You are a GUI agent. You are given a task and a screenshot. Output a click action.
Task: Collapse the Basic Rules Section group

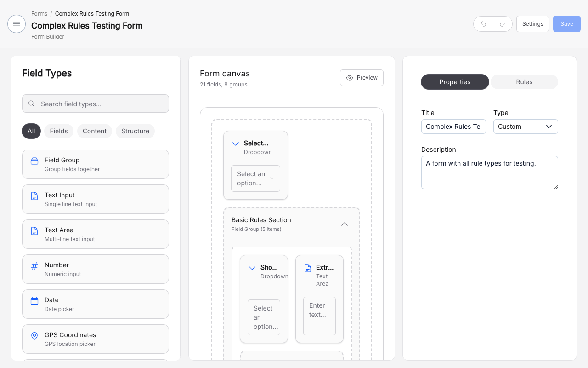pos(344,224)
